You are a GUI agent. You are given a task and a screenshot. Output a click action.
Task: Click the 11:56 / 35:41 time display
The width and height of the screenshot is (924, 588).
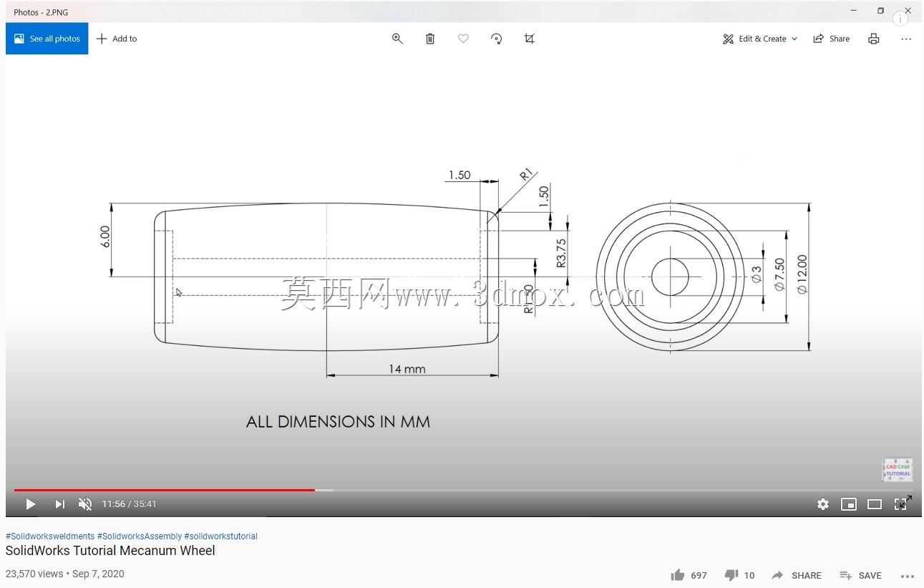130,504
